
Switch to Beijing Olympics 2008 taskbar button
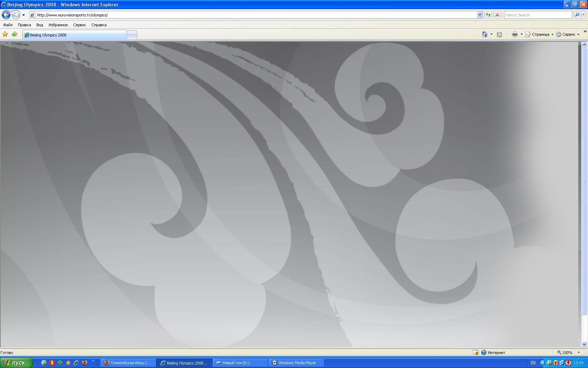coord(184,363)
